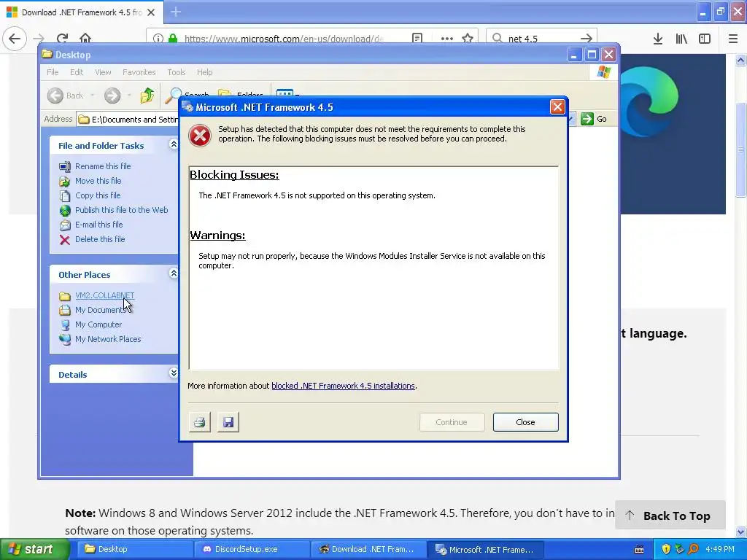The image size is (747, 560).
Task: Expand the Details panel
Action: tap(174, 373)
